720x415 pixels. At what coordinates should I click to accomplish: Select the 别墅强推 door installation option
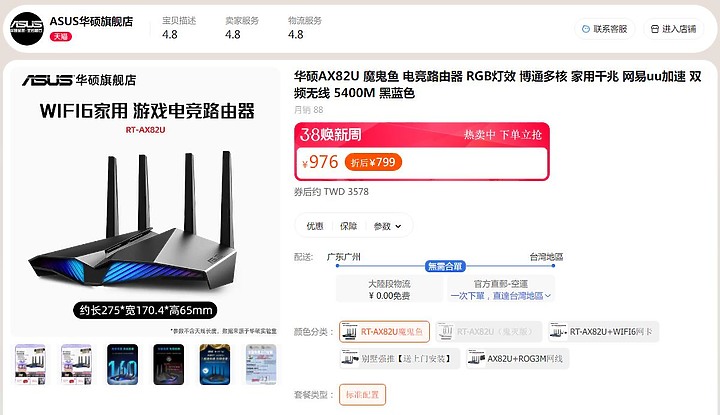[x=399, y=359]
